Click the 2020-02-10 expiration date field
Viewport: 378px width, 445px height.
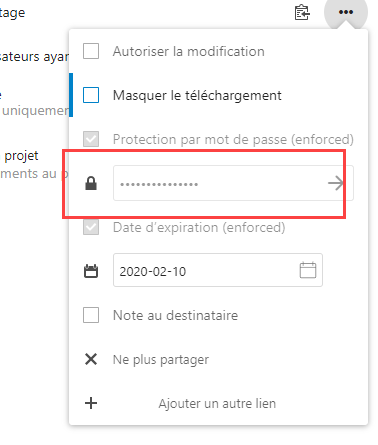point(218,270)
